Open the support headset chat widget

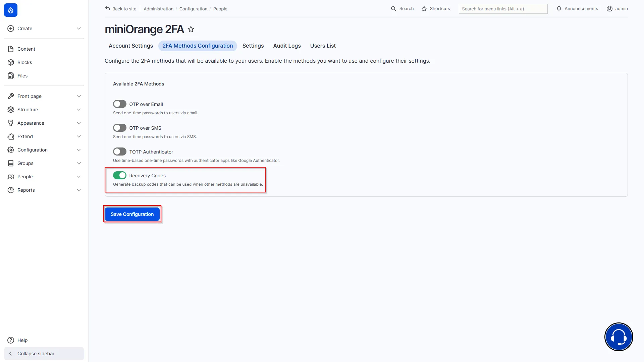point(619,337)
